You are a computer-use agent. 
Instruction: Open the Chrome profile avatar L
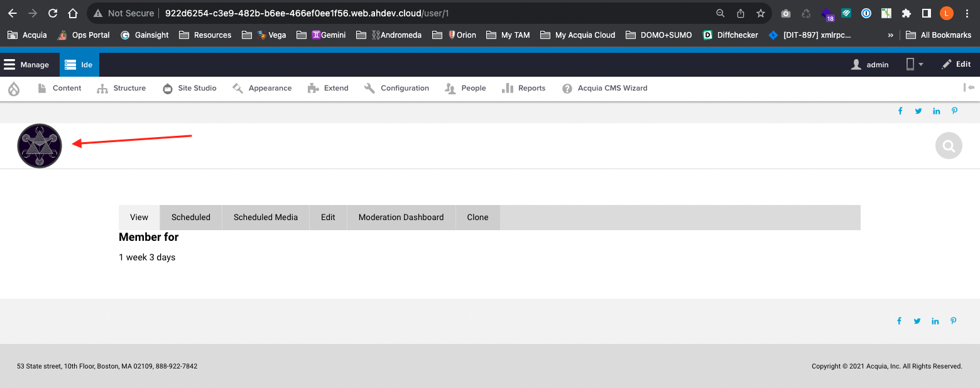[947, 13]
